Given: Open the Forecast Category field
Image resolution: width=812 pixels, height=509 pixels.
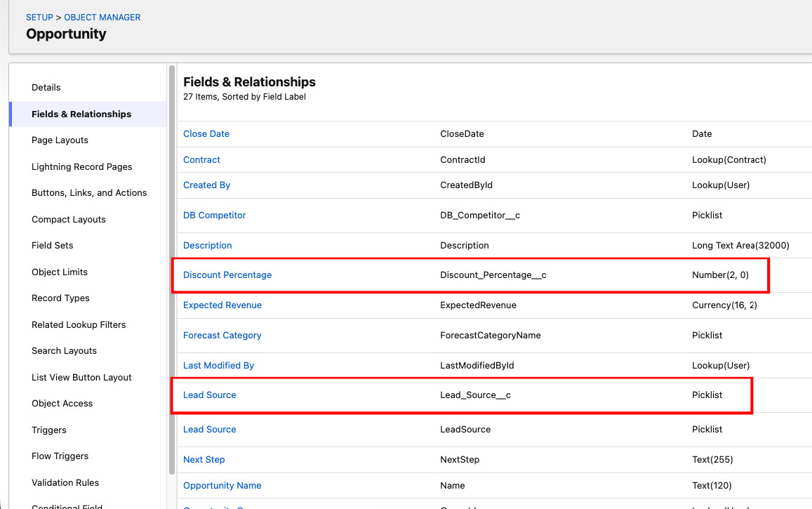Looking at the screenshot, I should pyautogui.click(x=222, y=336).
